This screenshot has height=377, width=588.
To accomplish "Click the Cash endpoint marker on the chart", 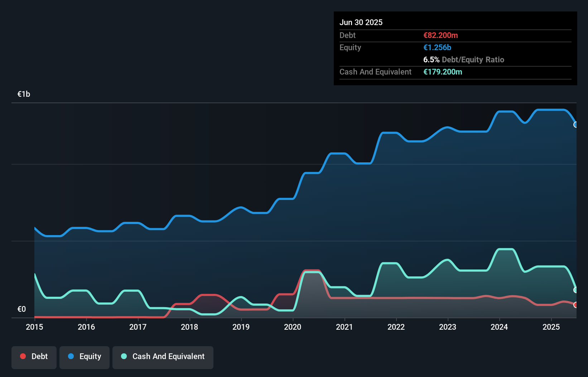I will 576,290.
